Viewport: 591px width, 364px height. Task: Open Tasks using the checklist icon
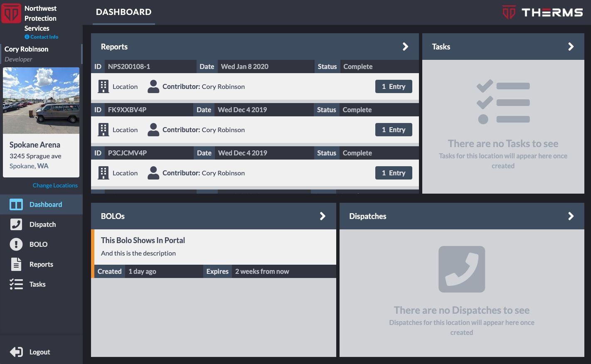click(16, 284)
